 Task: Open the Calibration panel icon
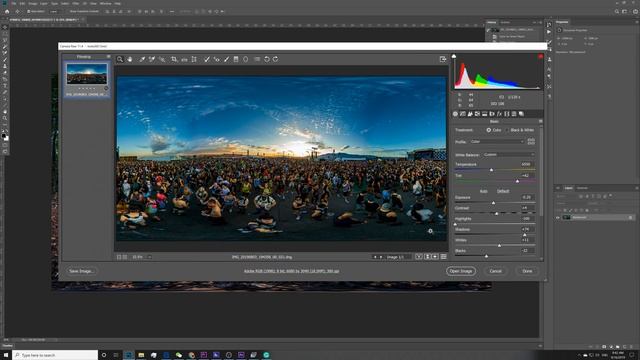[507, 114]
